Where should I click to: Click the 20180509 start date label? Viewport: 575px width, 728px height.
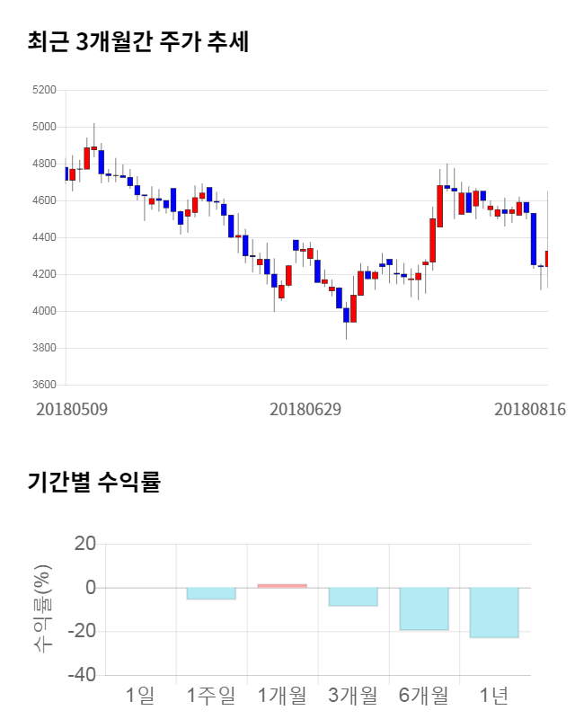72,410
